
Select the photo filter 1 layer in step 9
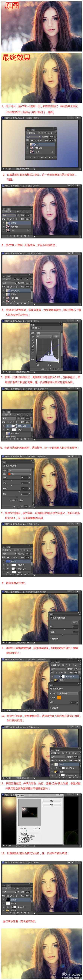point(65,676)
